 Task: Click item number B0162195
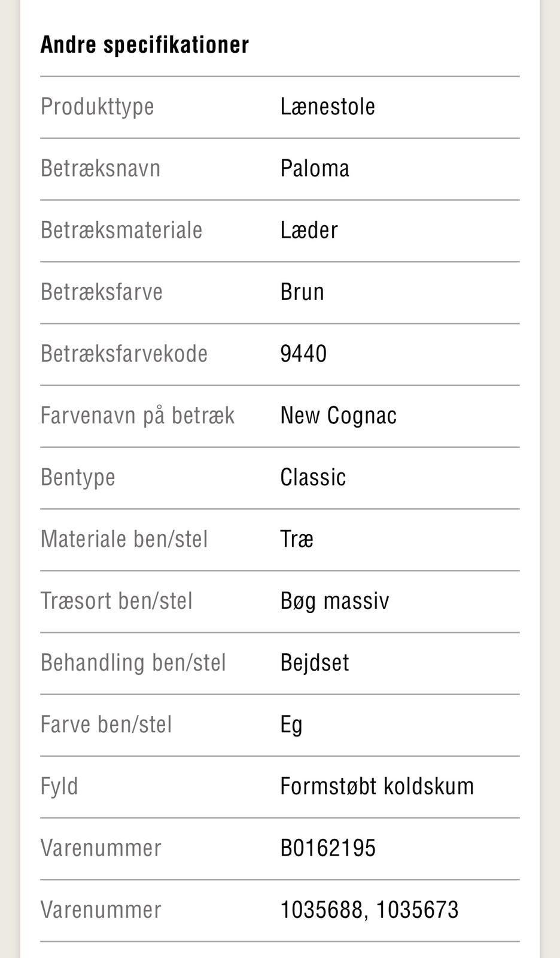tap(328, 848)
